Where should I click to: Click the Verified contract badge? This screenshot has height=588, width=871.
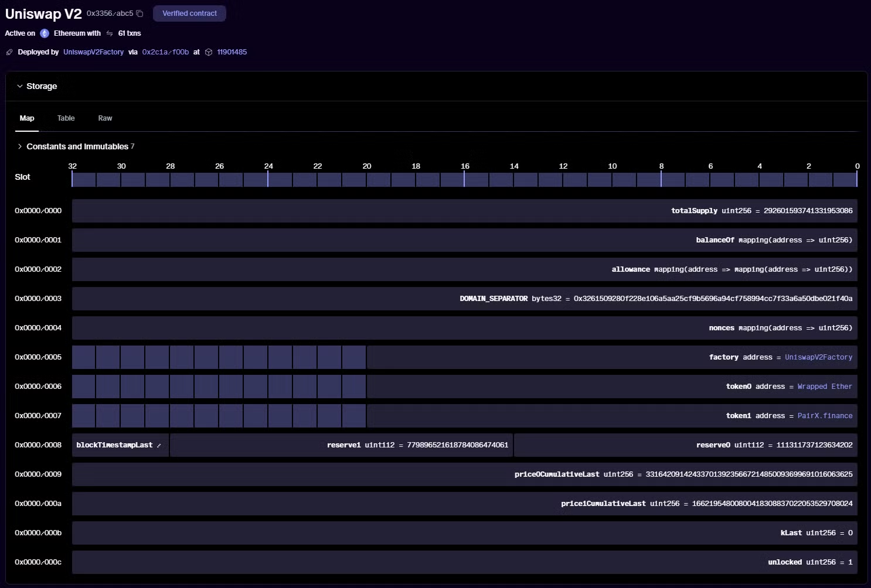pos(189,13)
